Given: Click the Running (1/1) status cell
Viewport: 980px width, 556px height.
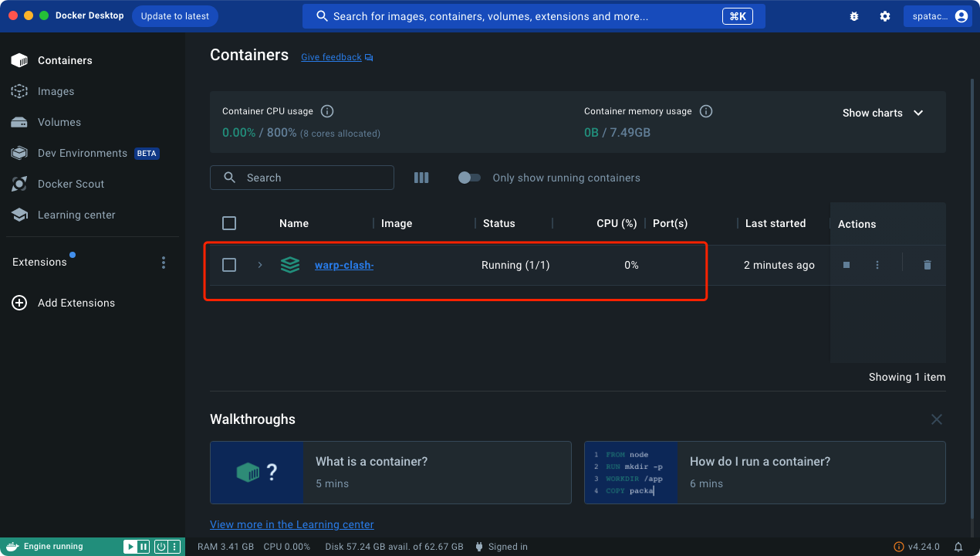Looking at the screenshot, I should point(515,265).
